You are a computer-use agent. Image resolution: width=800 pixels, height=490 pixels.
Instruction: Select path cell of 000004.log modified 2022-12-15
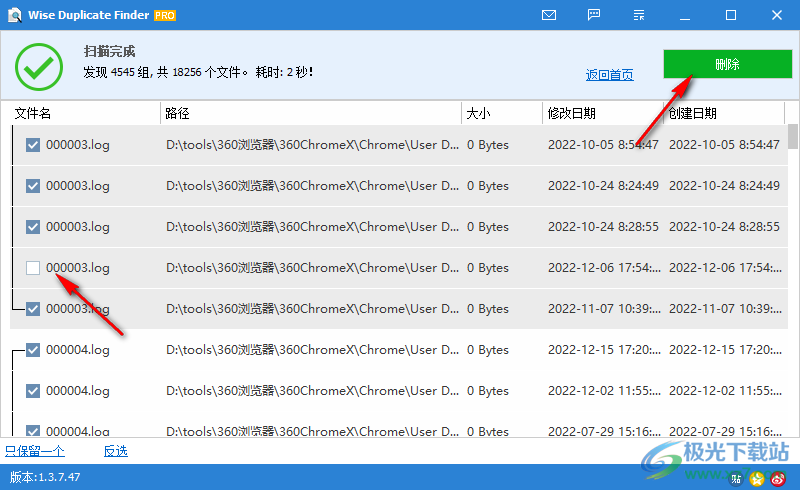coord(312,350)
